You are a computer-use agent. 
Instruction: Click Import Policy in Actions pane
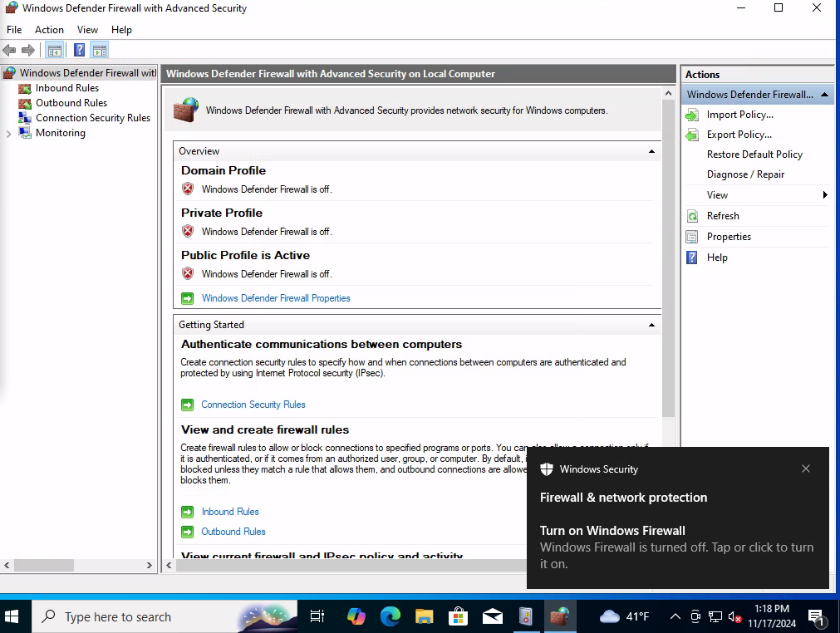pyautogui.click(x=739, y=115)
